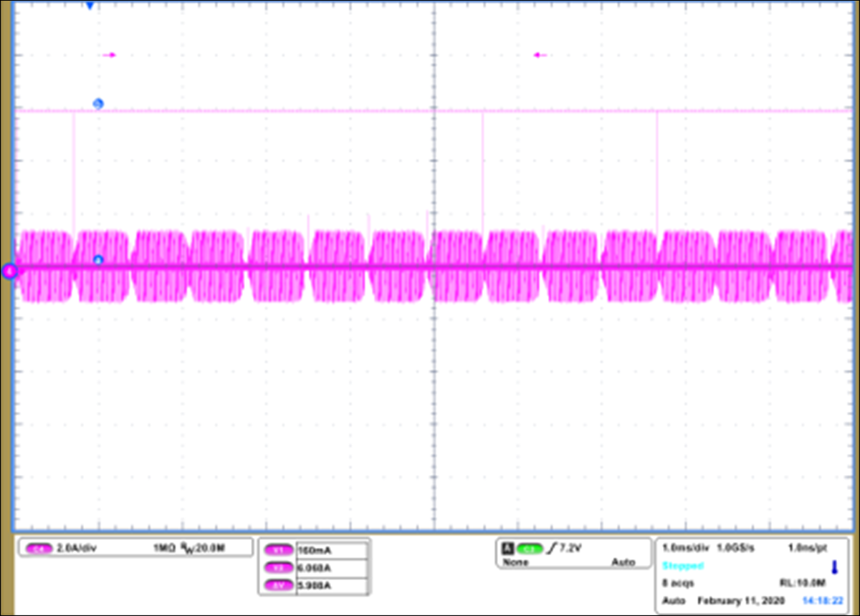Click the C4 ground reference marker on left edge
Image resolution: width=860 pixels, height=616 pixels.
9,271
